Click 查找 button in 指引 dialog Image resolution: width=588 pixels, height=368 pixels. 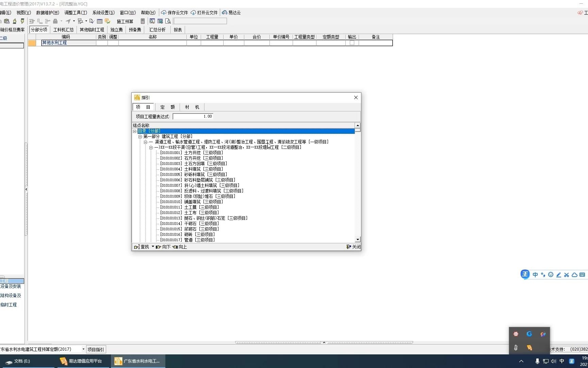coord(142,247)
